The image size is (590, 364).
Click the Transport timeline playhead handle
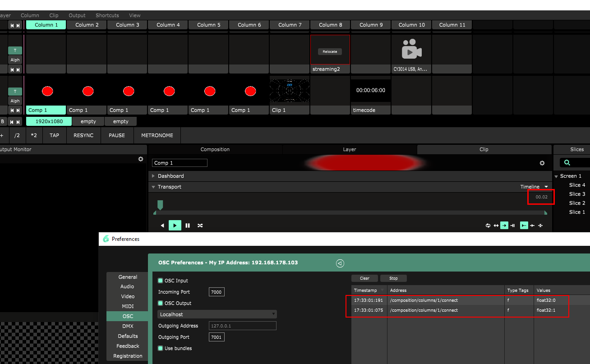coord(160,205)
